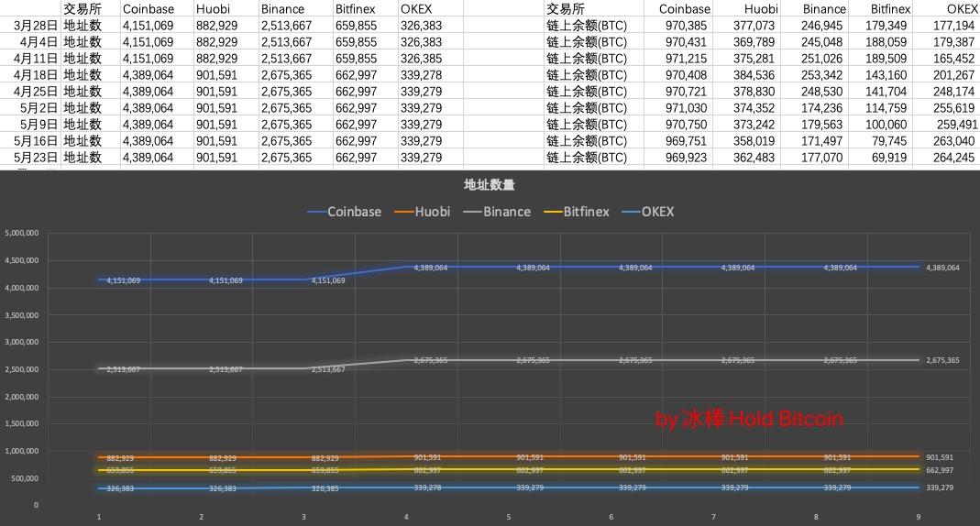Click Binance address count in the 4月4日 row
Image resolution: width=980 pixels, height=526 pixels.
[286, 42]
